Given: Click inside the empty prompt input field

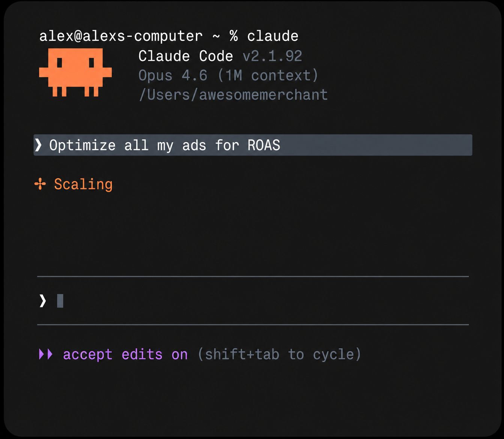Looking at the screenshot, I should [x=253, y=301].
